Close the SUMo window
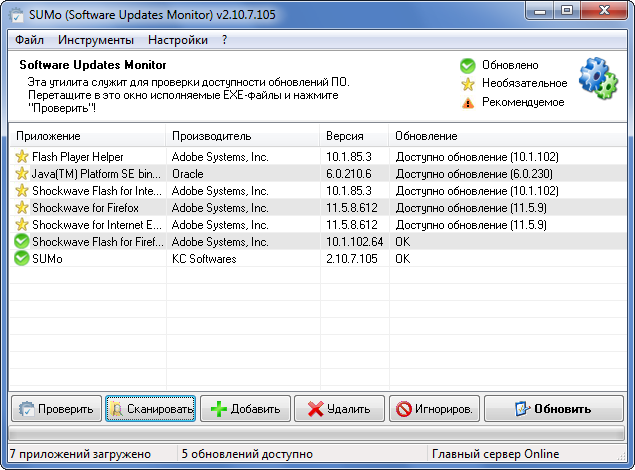Viewport: 635px width, 470px height. click(x=605, y=11)
